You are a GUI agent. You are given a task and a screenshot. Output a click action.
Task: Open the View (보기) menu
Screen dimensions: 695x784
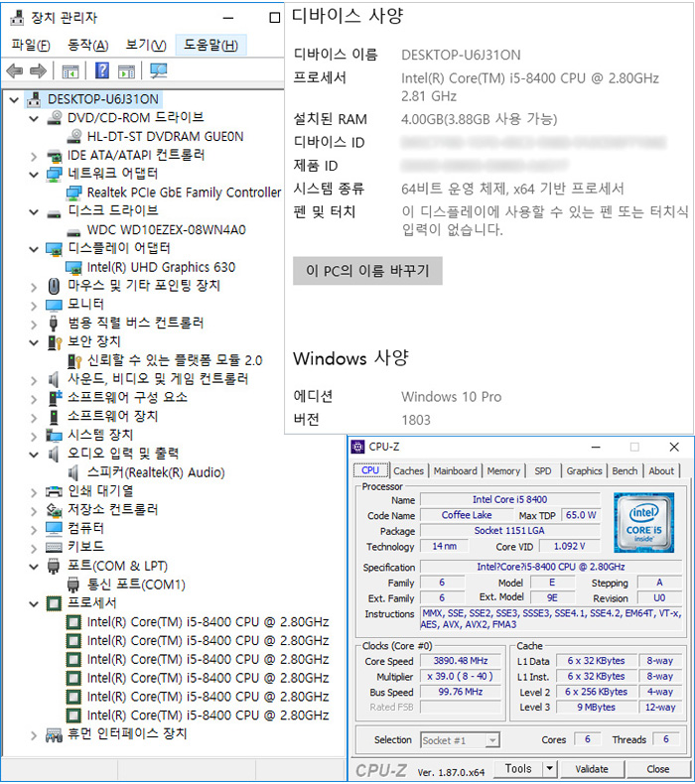tap(146, 46)
